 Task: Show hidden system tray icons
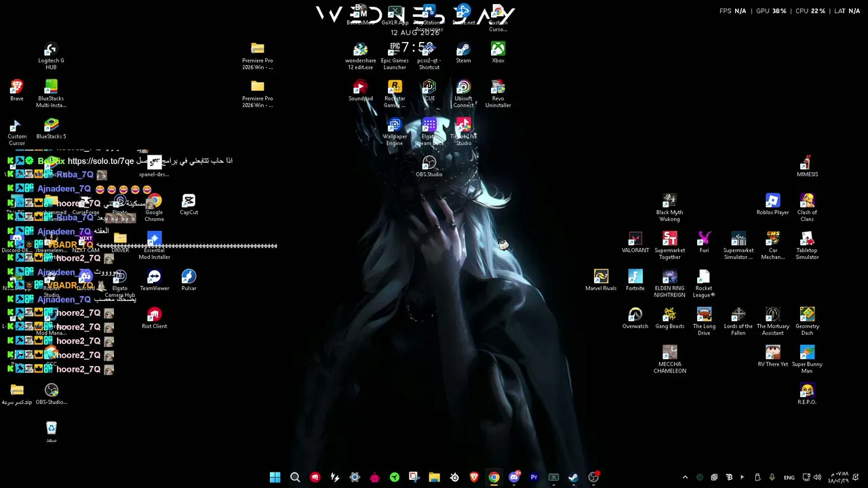[685, 477]
